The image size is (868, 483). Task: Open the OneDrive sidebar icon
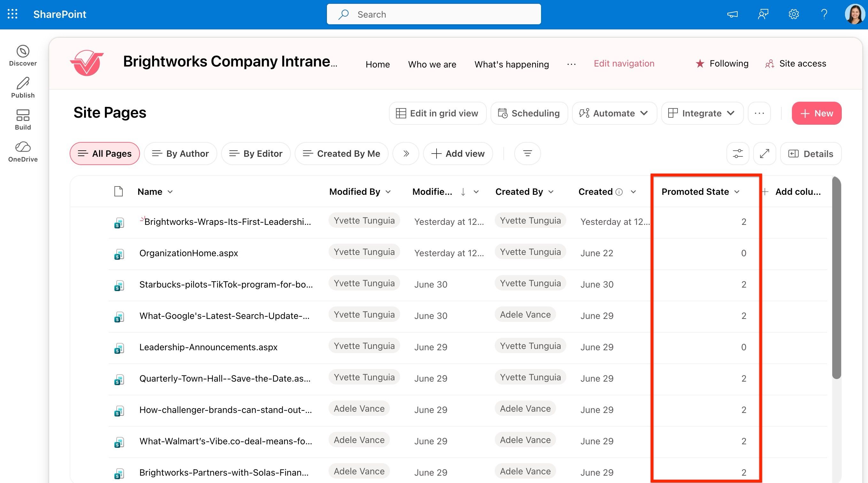coord(23,152)
